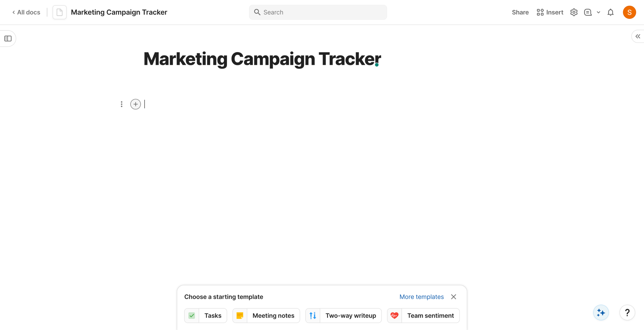Open the Insert menu
Viewport: 644px width, 330px height.
coord(550,12)
